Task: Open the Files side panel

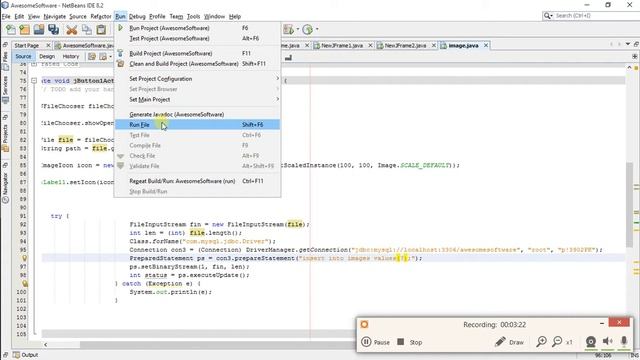Action: pyautogui.click(x=5, y=60)
